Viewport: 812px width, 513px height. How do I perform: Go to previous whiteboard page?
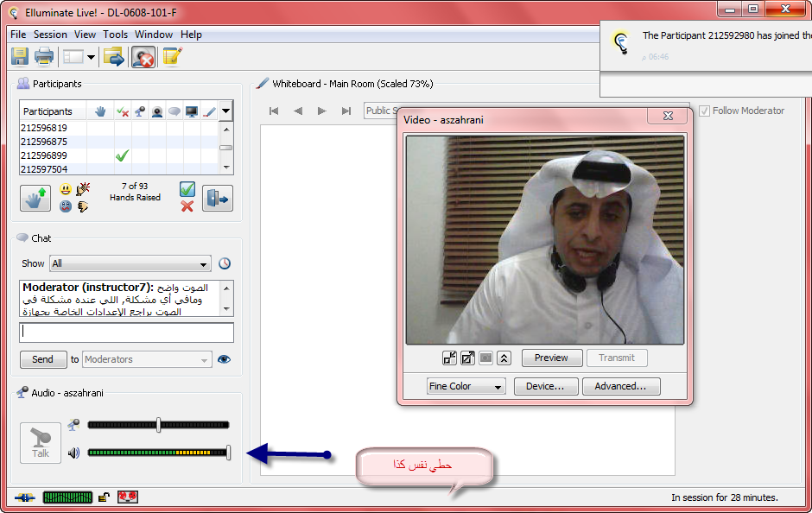point(298,111)
